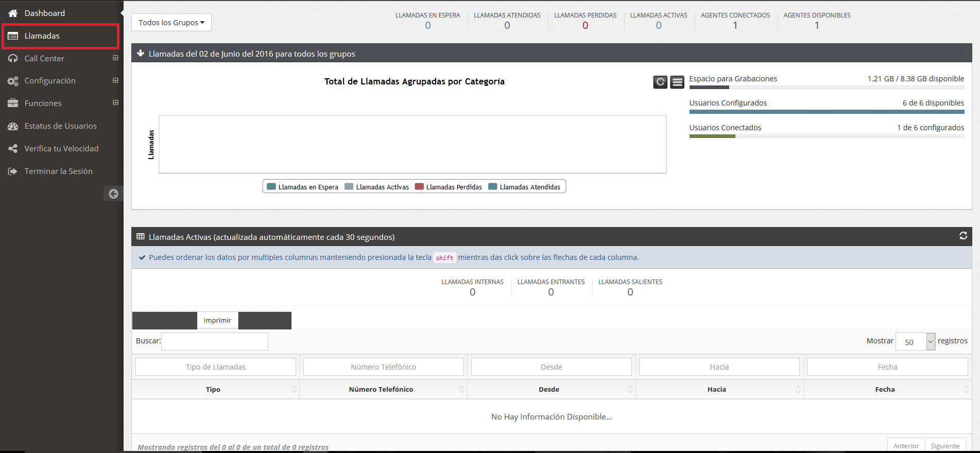Viewport: 980px width, 453px height.
Task: Click the Agentes Conectados counter
Action: point(735,21)
